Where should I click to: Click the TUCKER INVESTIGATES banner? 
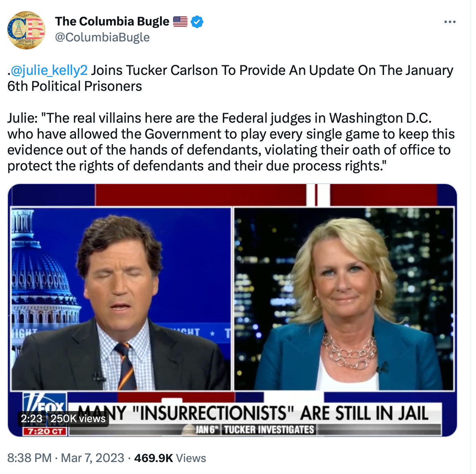[x=269, y=430]
